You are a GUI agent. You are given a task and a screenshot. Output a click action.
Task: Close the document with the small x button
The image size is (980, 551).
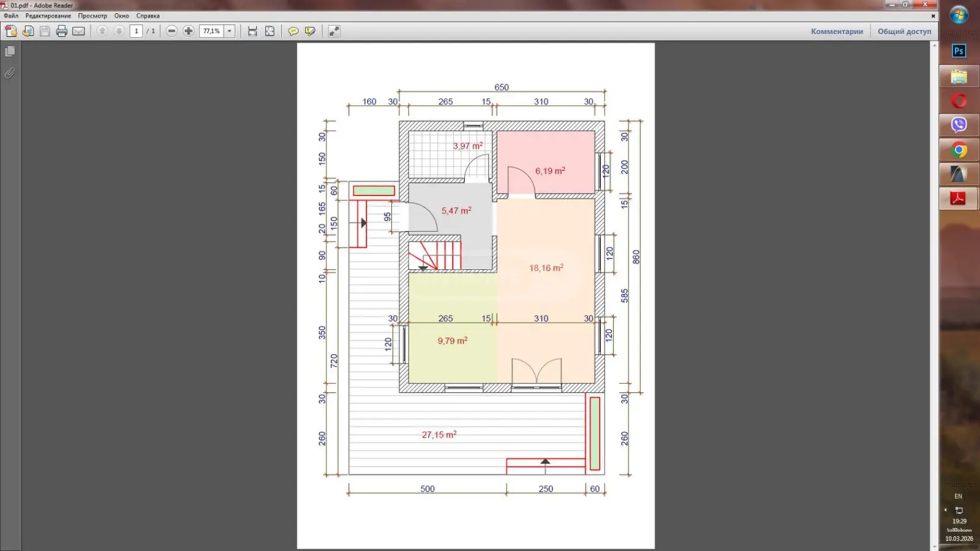(x=933, y=16)
